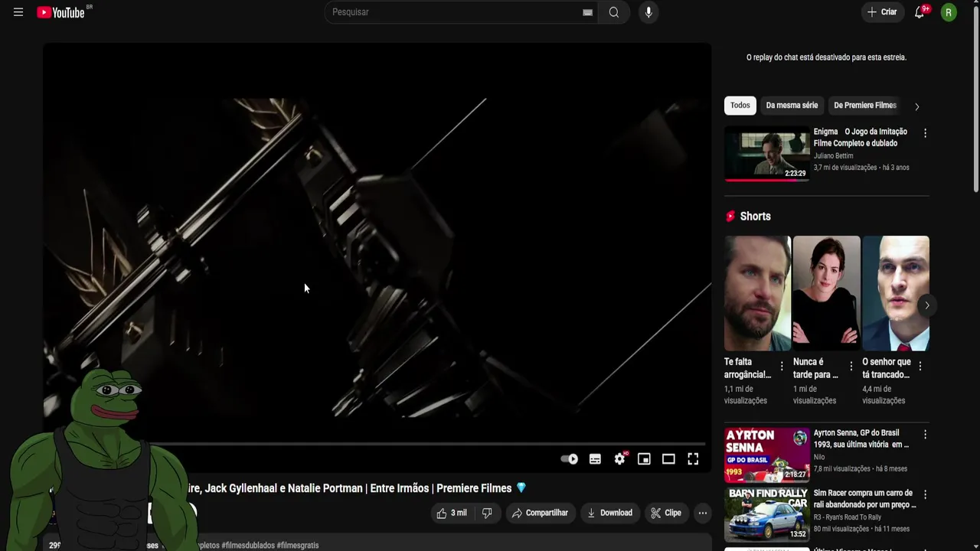Toggle subtitles captions in player
The image size is (980, 551).
(x=595, y=459)
